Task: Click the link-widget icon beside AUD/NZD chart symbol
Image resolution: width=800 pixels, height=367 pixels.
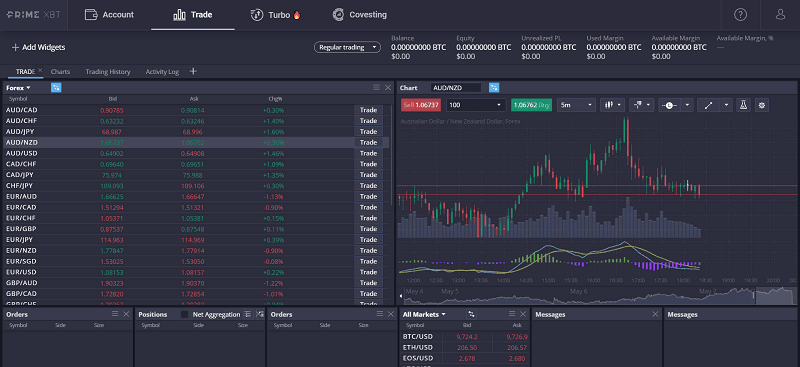Action: (x=494, y=88)
